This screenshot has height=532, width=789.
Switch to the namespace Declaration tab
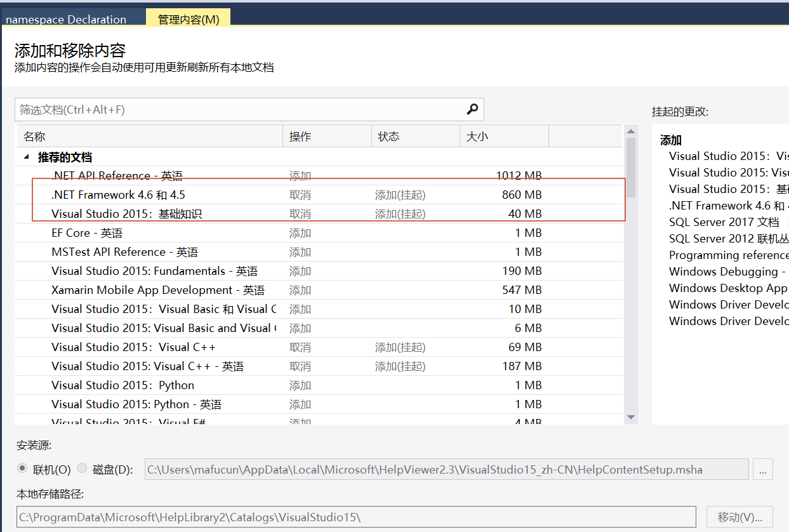pos(65,19)
